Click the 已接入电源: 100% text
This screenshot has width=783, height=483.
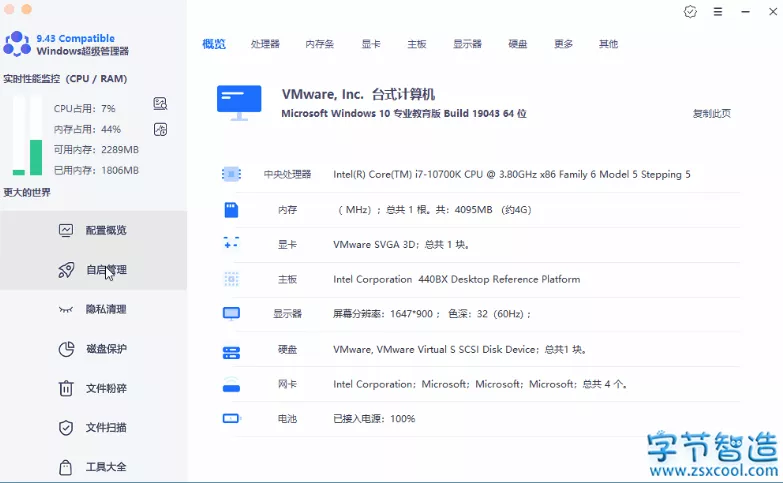[374, 419]
